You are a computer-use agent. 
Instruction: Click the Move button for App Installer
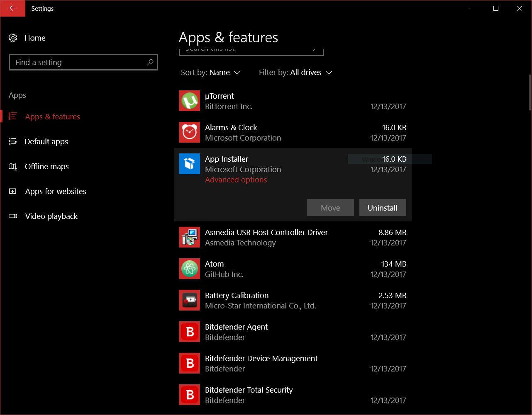330,208
